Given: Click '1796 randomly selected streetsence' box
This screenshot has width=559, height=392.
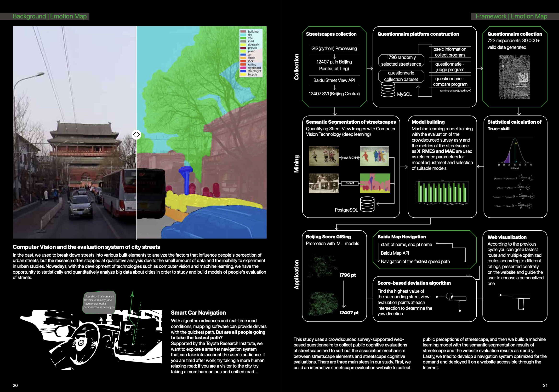Looking at the screenshot, I should pyautogui.click(x=401, y=61).
